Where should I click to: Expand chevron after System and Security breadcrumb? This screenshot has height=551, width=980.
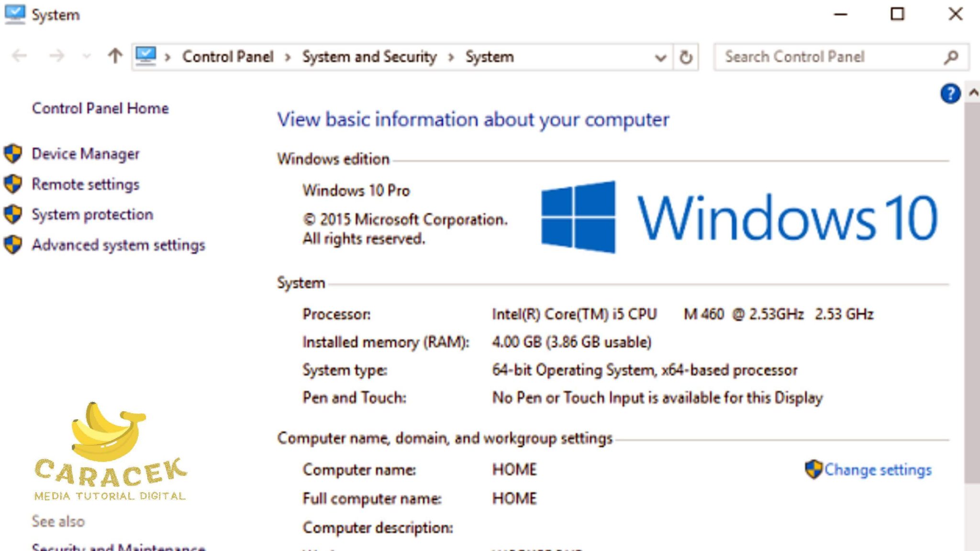[451, 57]
